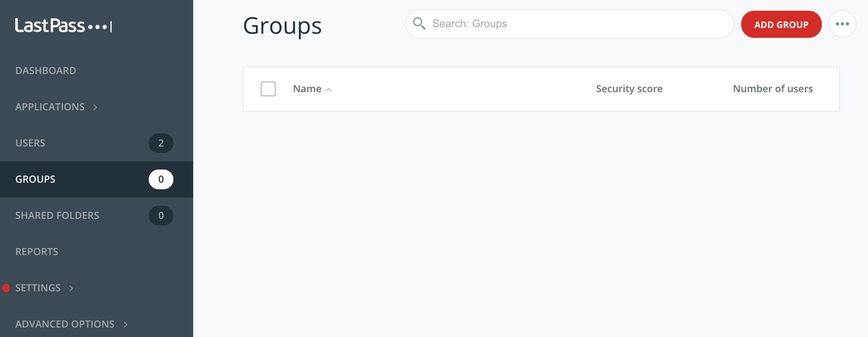Click the Name sort ascending arrow

tap(329, 90)
